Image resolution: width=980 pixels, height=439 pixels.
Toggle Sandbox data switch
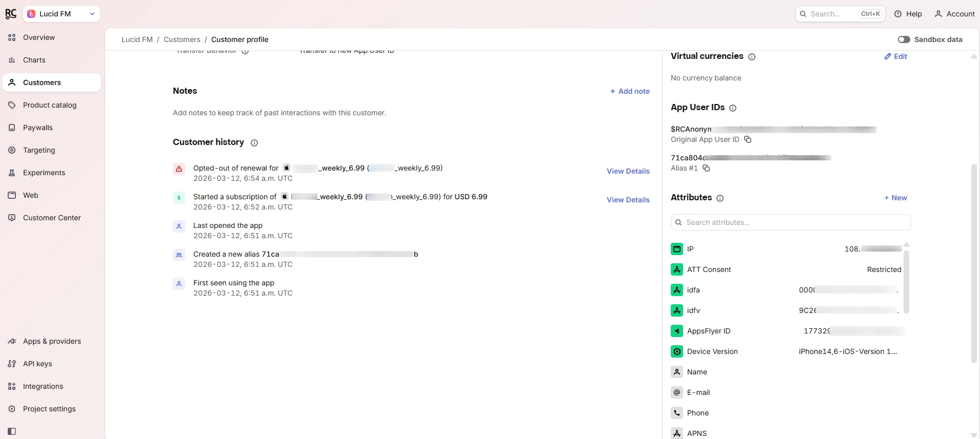click(x=904, y=39)
